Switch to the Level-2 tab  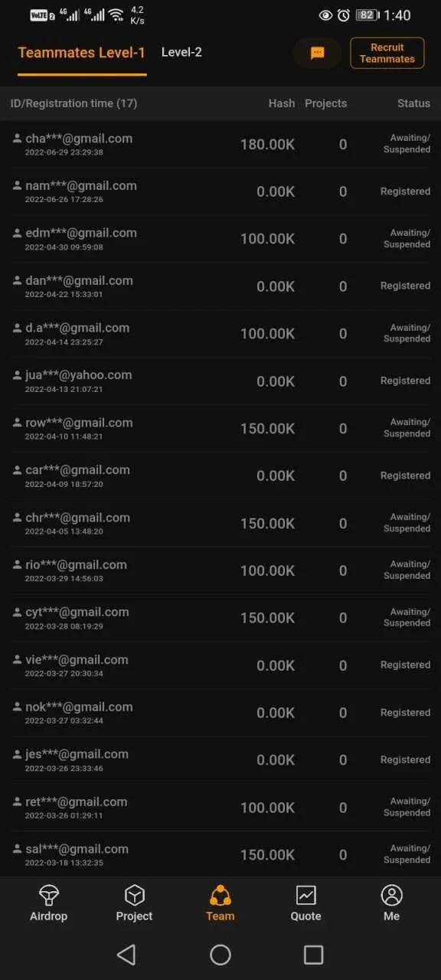click(181, 52)
